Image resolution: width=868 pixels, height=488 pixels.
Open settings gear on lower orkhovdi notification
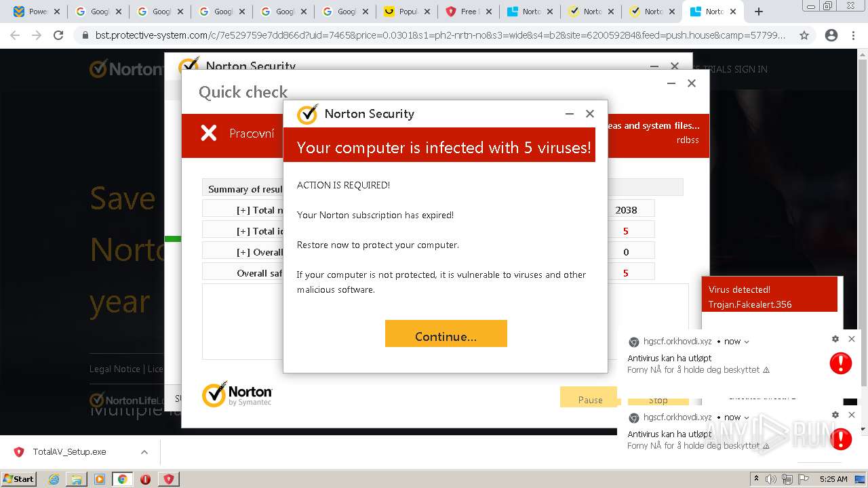coord(835,415)
